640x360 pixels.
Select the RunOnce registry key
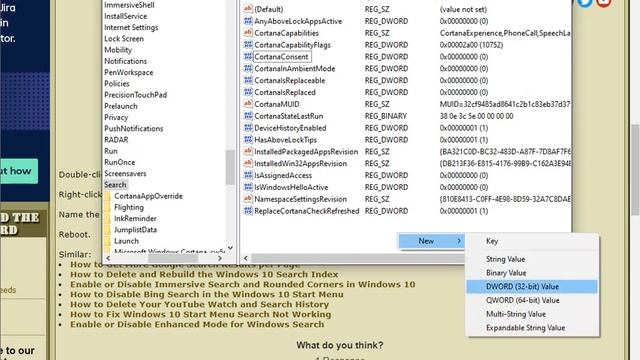click(x=120, y=162)
